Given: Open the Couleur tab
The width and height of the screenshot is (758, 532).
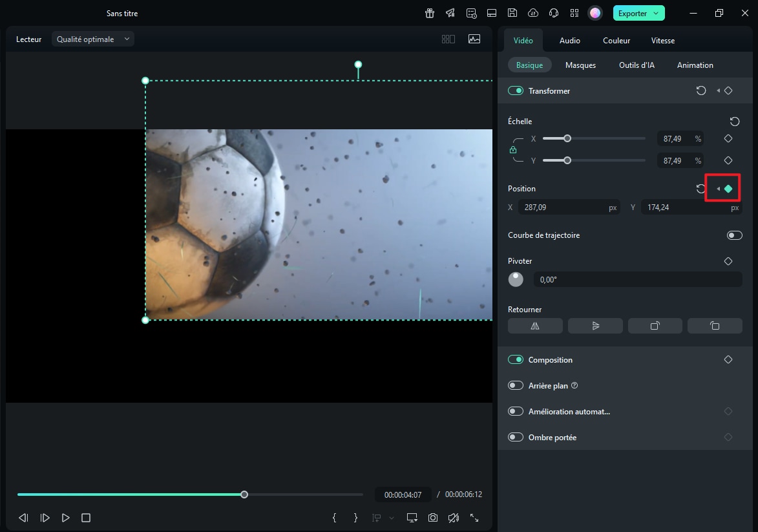Looking at the screenshot, I should pos(616,41).
